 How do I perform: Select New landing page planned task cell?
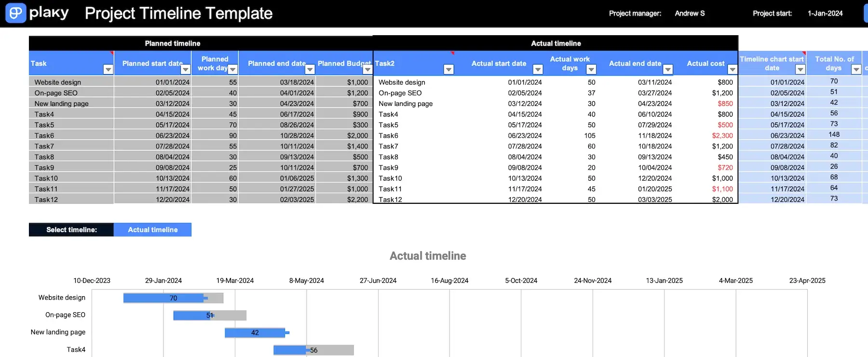pos(71,103)
